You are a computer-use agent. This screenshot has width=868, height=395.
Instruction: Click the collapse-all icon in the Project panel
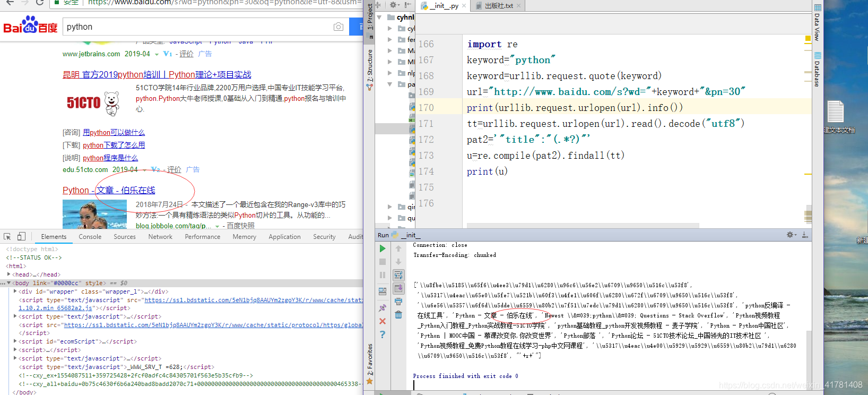pos(378,5)
